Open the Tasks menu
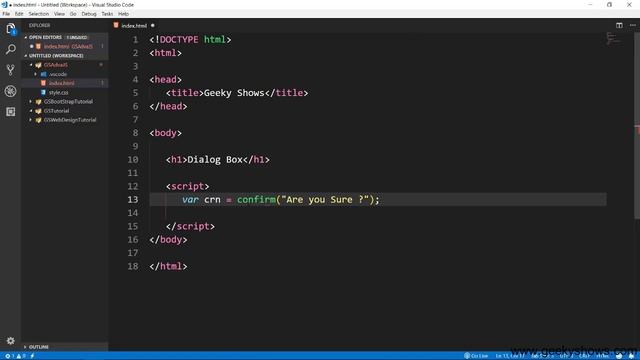Image resolution: width=640 pixels, height=360 pixels. click(107, 14)
